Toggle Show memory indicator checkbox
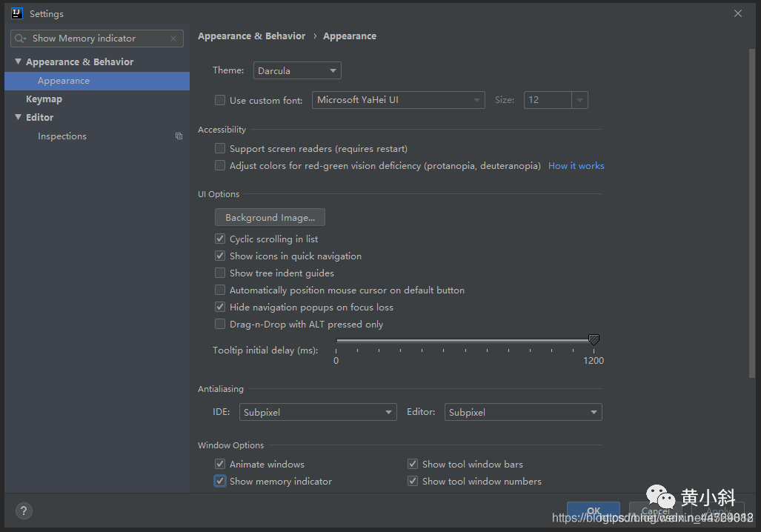Viewport: 761px width, 532px height. point(220,481)
